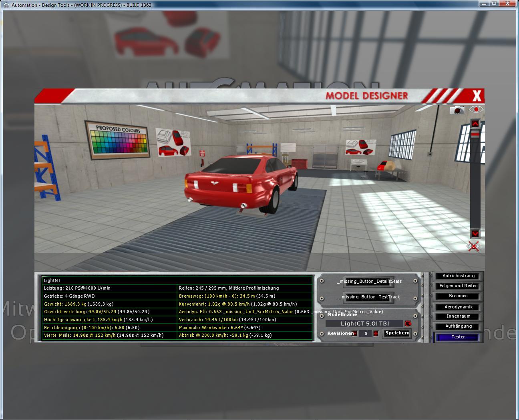Select the Bremsen tab
519x420 pixels.
[458, 296]
